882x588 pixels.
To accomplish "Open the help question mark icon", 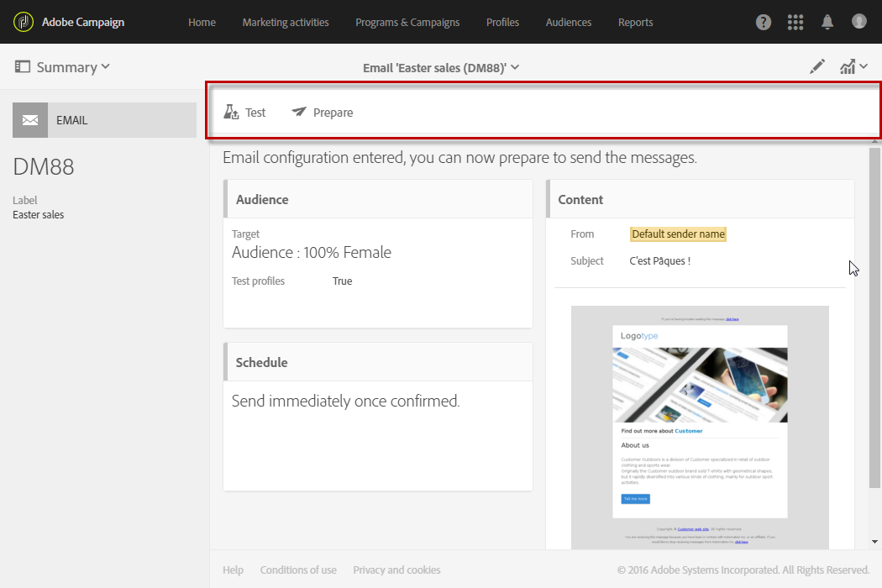I will [763, 22].
